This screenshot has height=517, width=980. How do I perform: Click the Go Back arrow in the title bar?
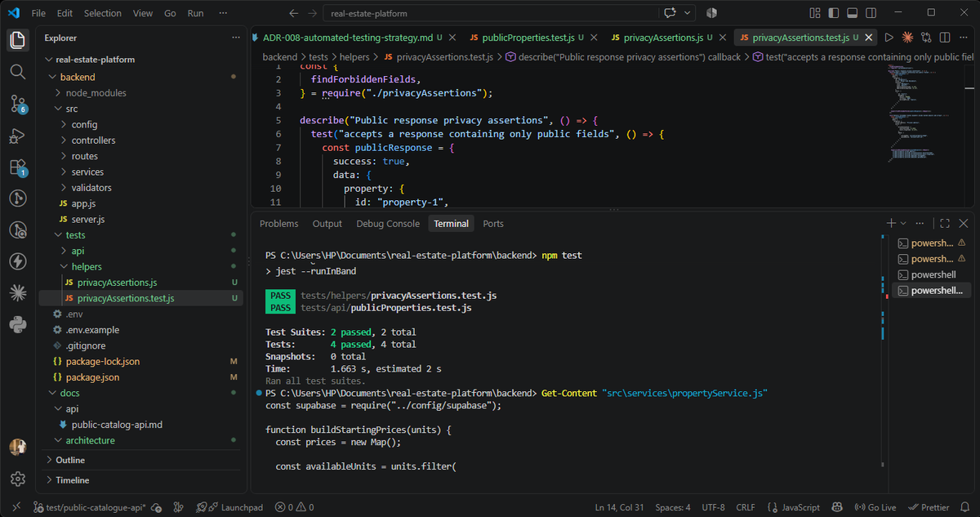coord(294,13)
